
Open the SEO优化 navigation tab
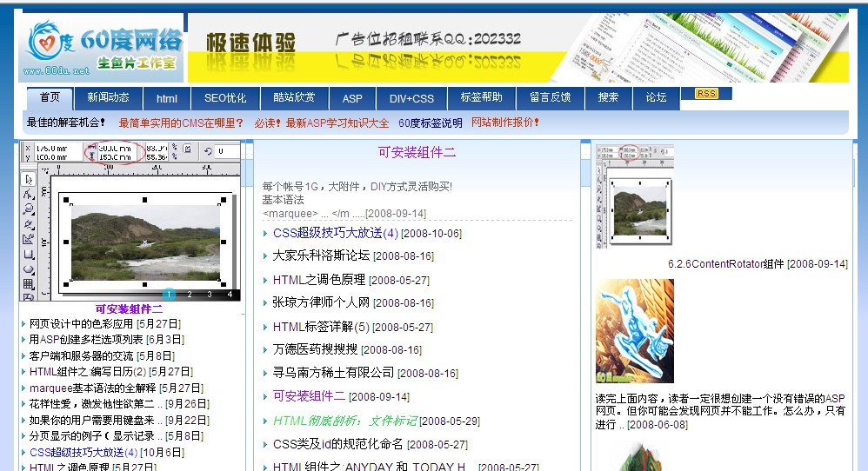[225, 98]
